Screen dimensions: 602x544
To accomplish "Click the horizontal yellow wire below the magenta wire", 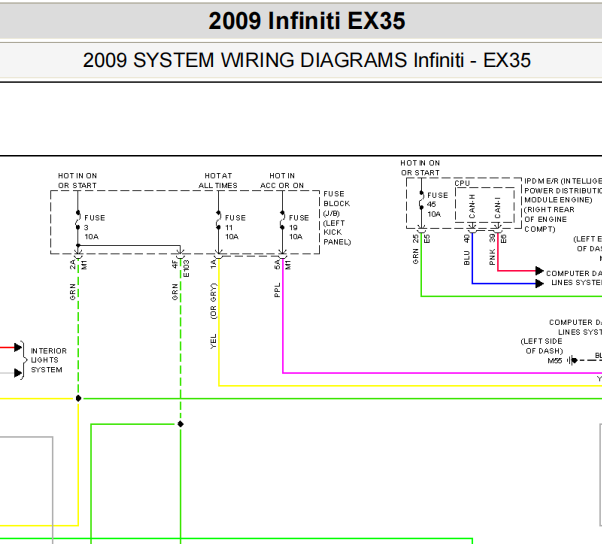I will [x=410, y=385].
